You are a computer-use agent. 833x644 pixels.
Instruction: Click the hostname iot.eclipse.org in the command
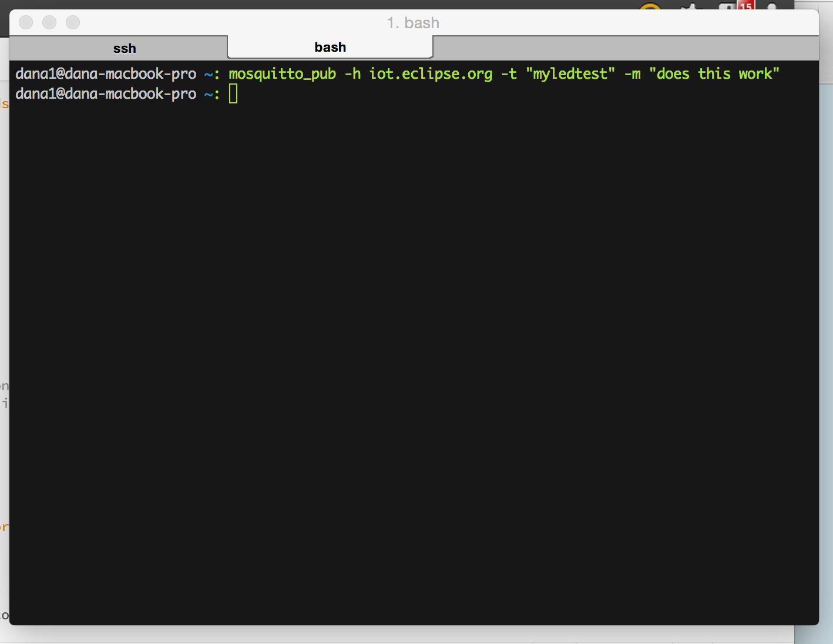(x=431, y=73)
